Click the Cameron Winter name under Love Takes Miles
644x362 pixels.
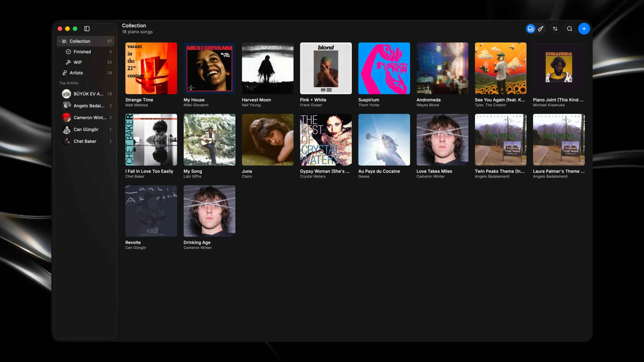(x=430, y=176)
